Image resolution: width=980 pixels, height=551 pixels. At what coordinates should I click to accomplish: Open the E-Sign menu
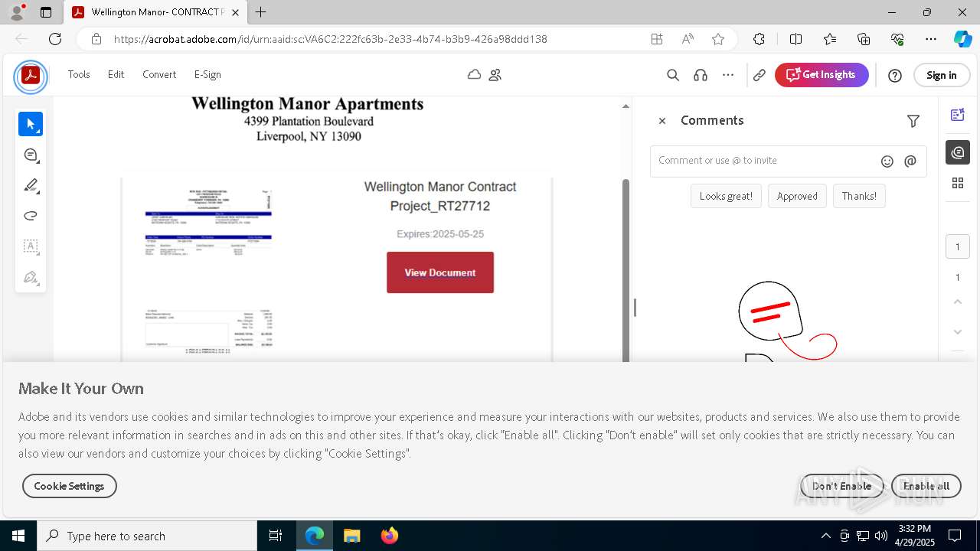(x=207, y=74)
